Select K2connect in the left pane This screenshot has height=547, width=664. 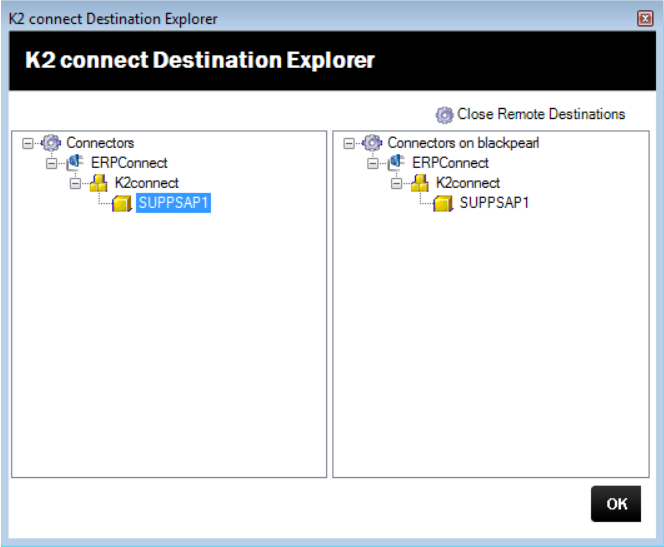coord(147,183)
